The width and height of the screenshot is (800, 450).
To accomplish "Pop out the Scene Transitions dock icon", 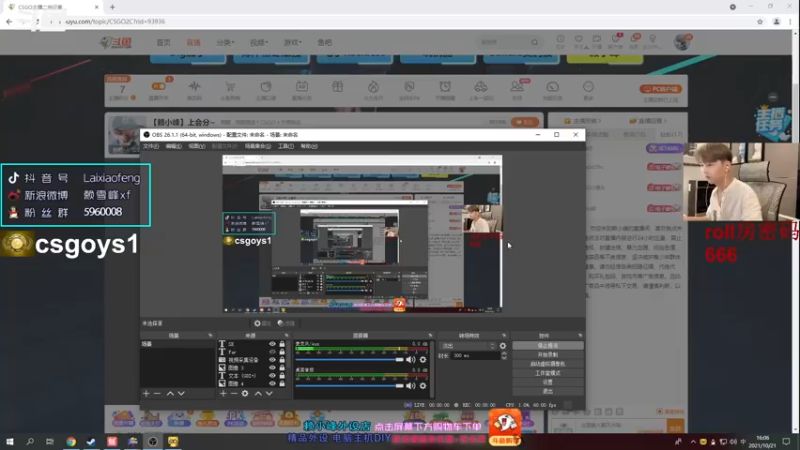I will [504, 336].
